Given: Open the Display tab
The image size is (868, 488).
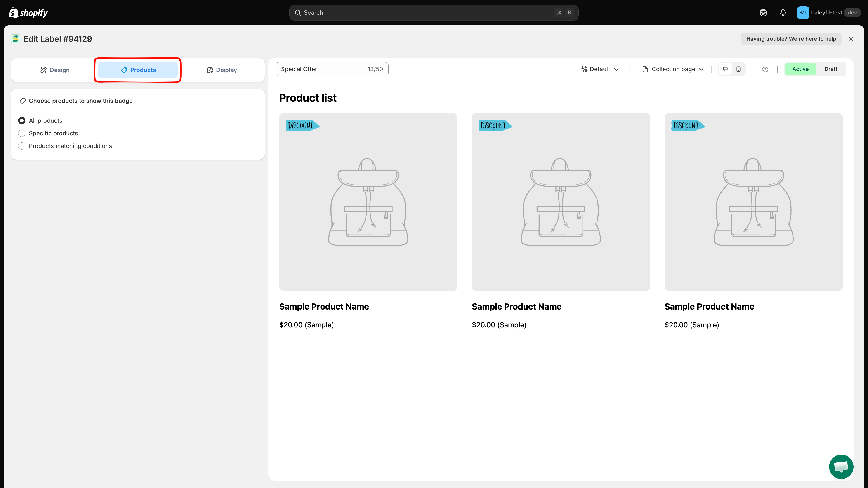Looking at the screenshot, I should click(x=222, y=70).
